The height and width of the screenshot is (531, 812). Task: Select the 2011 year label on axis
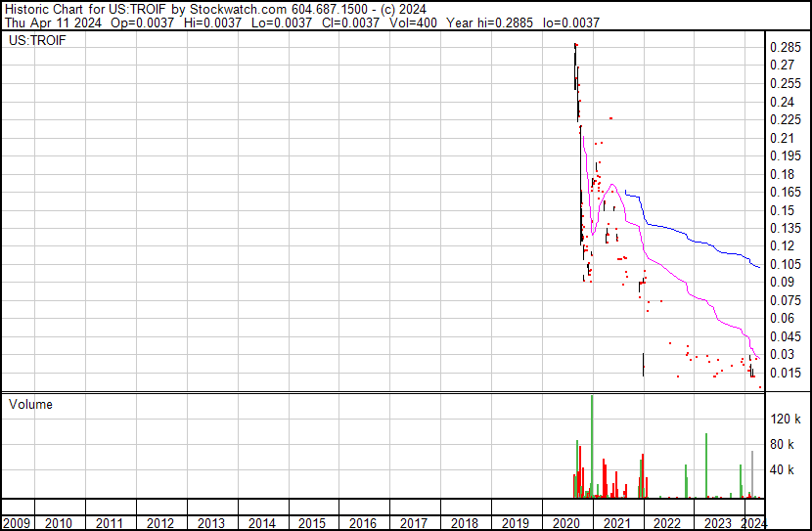pos(110,523)
